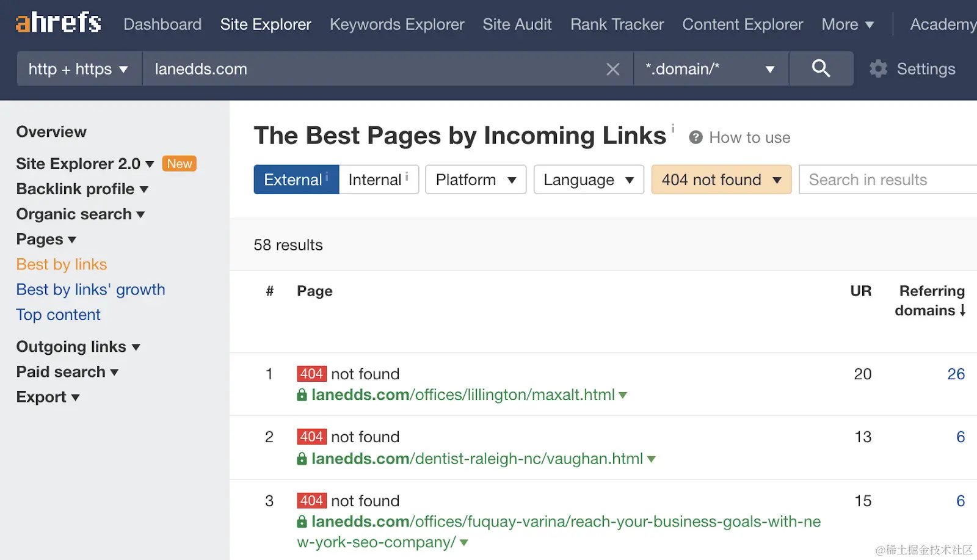This screenshot has height=560, width=977.
Task: Open dropdown arrow next to maxalt.html URL
Action: click(623, 395)
